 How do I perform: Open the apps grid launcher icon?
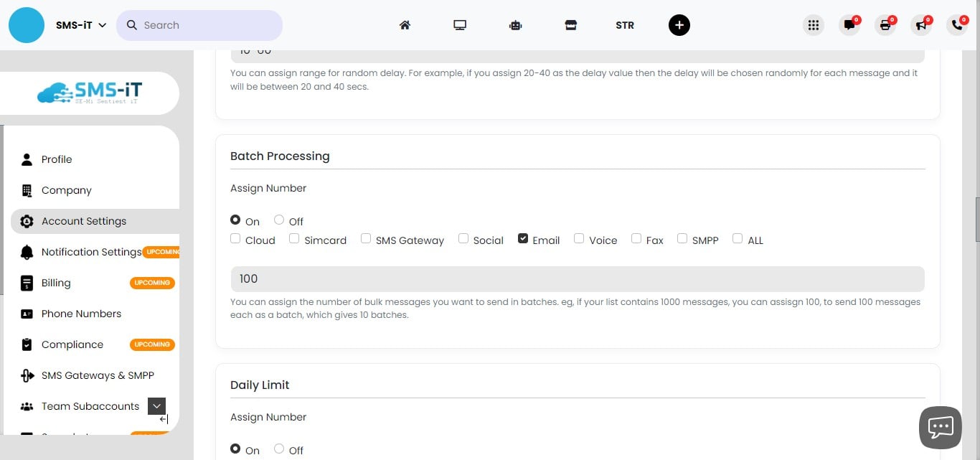tap(813, 24)
